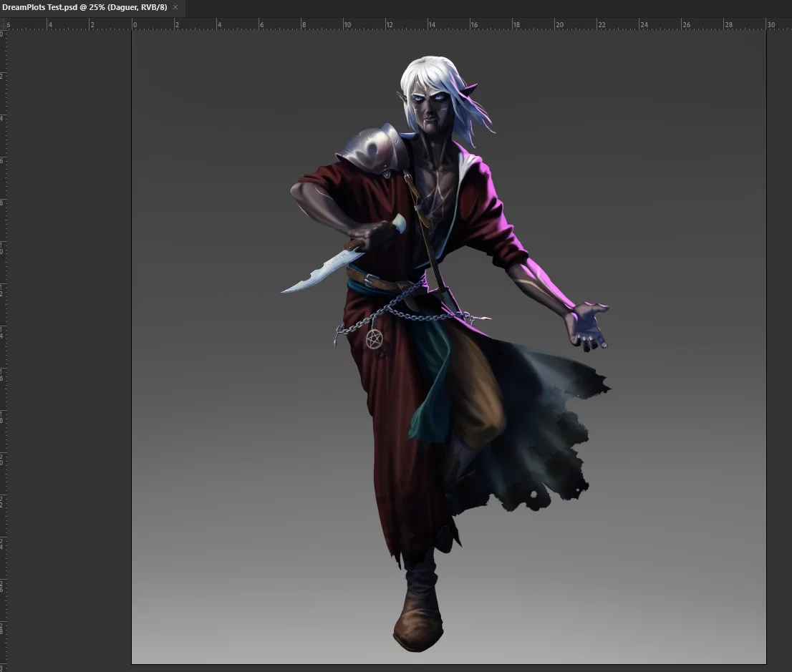Click the horizontal ruler at mark 0
Image resolution: width=792 pixels, height=672 pixels.
click(135, 24)
